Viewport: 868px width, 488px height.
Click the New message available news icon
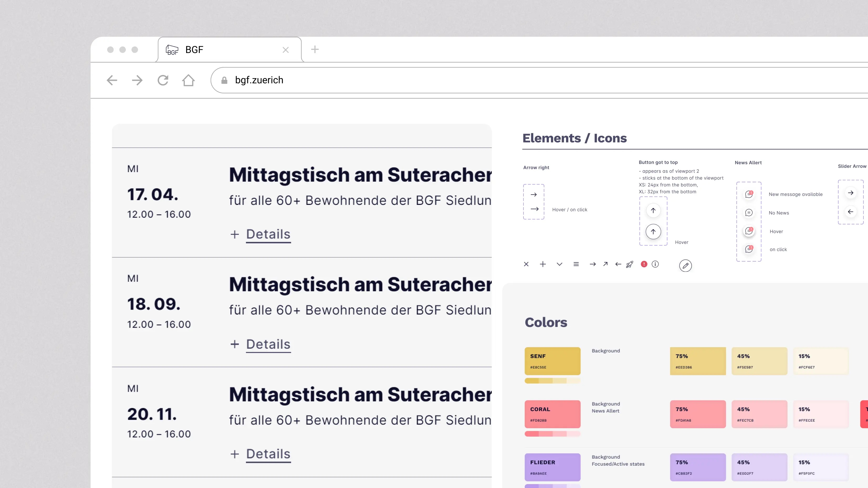click(749, 194)
